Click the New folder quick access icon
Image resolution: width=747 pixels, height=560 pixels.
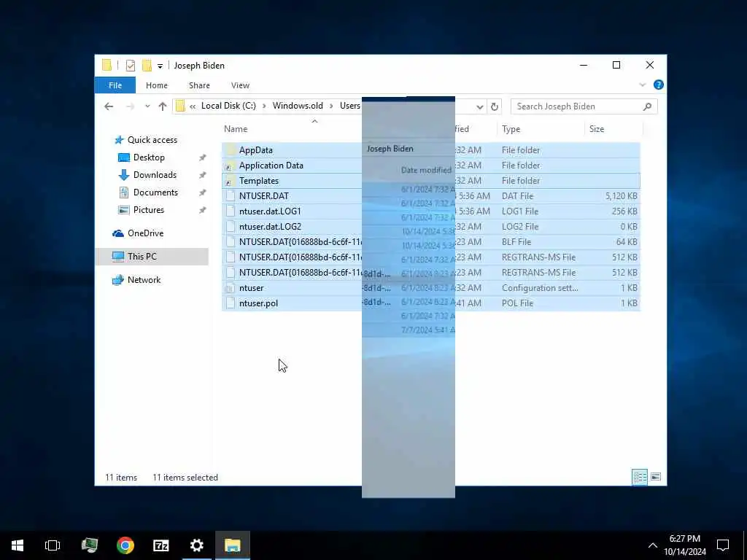[147, 66]
